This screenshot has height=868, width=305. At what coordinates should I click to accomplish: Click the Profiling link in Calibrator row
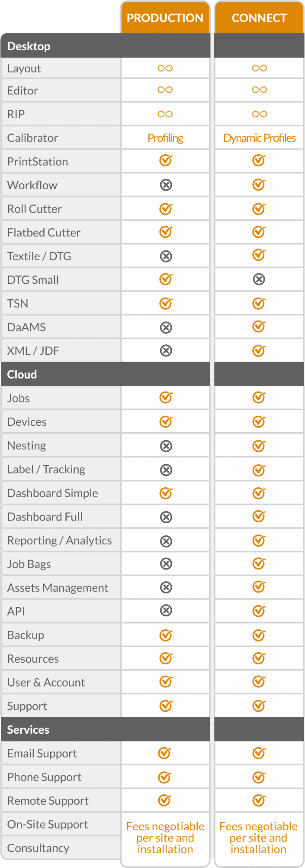(x=165, y=138)
